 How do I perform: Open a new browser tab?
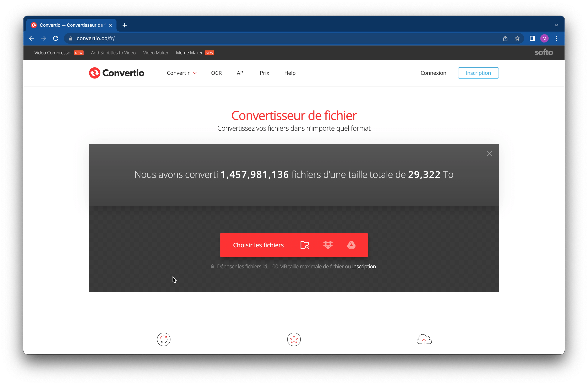[x=125, y=25]
